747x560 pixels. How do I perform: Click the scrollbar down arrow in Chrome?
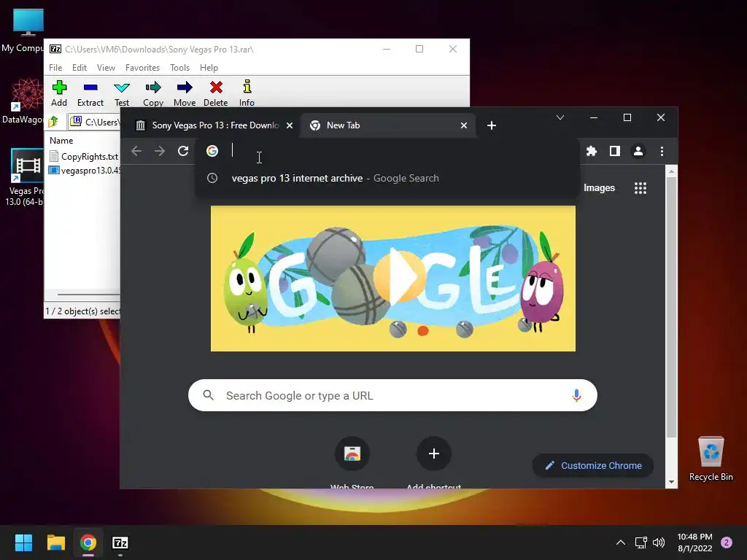pos(671,482)
